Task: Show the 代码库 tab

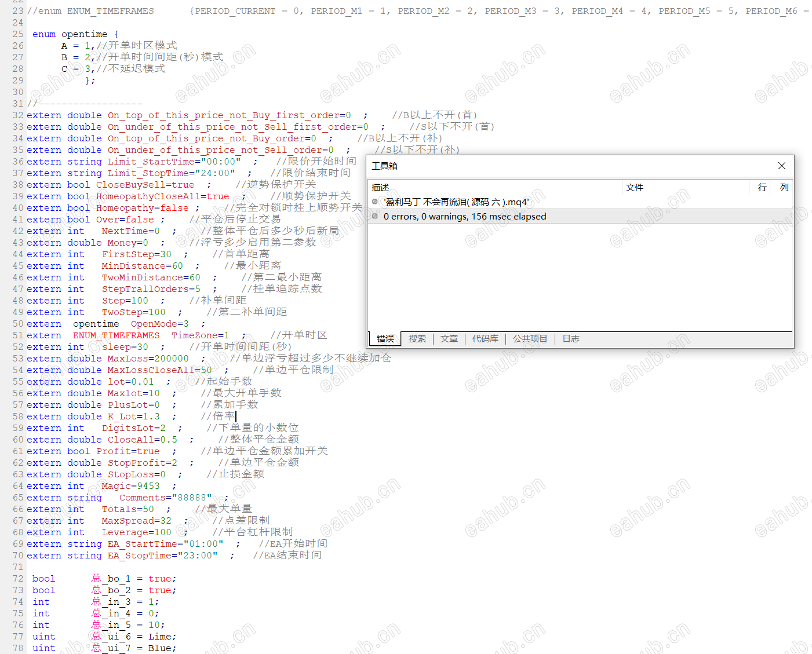Action: tap(485, 339)
